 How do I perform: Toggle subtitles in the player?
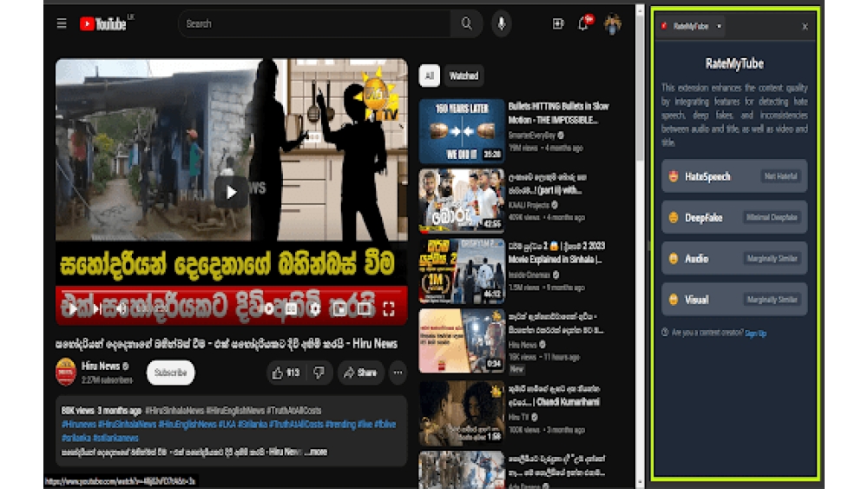pyautogui.click(x=291, y=309)
